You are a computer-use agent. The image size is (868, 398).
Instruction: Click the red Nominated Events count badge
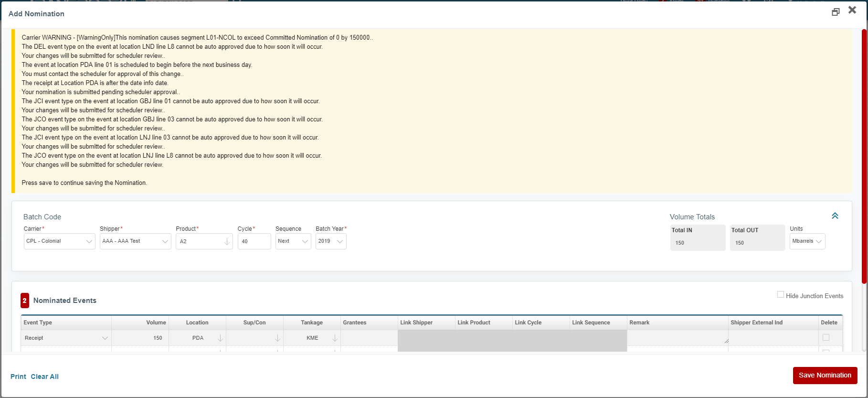coord(25,301)
